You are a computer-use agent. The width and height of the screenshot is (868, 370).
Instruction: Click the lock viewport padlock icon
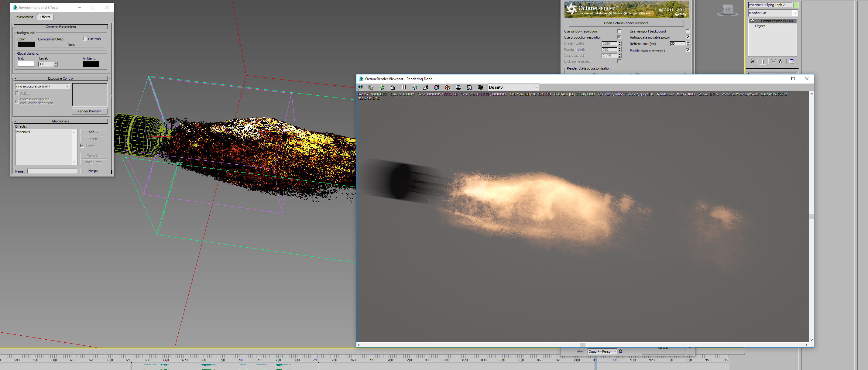(x=393, y=87)
